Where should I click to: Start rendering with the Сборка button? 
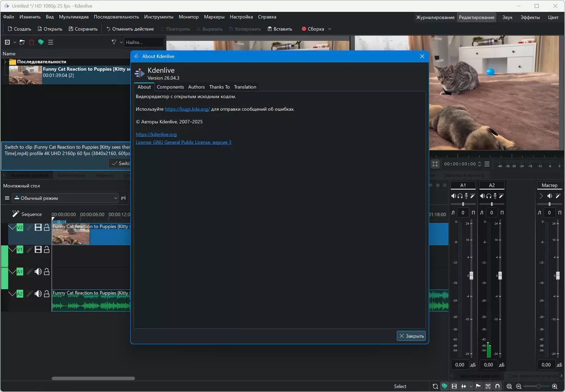point(313,29)
